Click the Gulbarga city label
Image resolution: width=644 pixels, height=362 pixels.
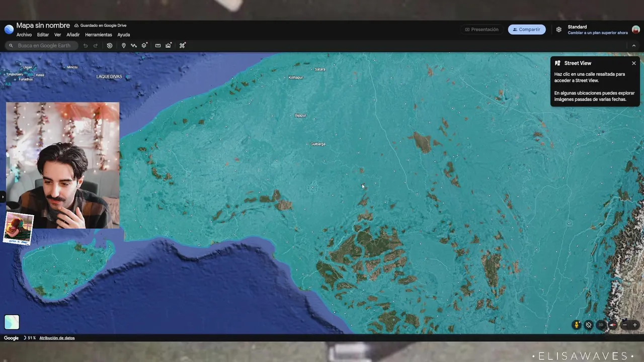point(318,144)
